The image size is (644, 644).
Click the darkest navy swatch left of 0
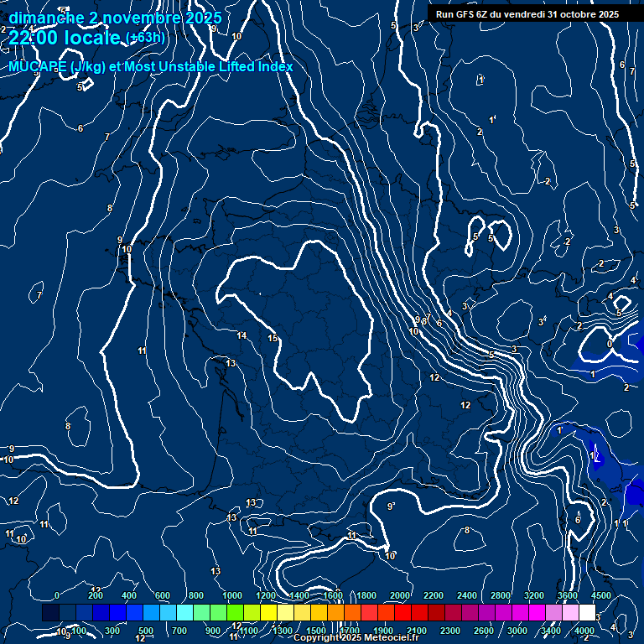(50, 612)
